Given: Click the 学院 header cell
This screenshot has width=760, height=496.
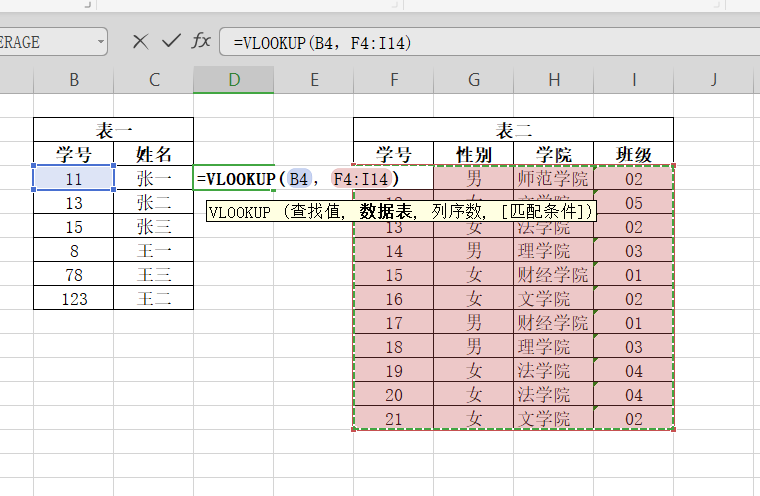Looking at the screenshot, I should click(554, 154).
